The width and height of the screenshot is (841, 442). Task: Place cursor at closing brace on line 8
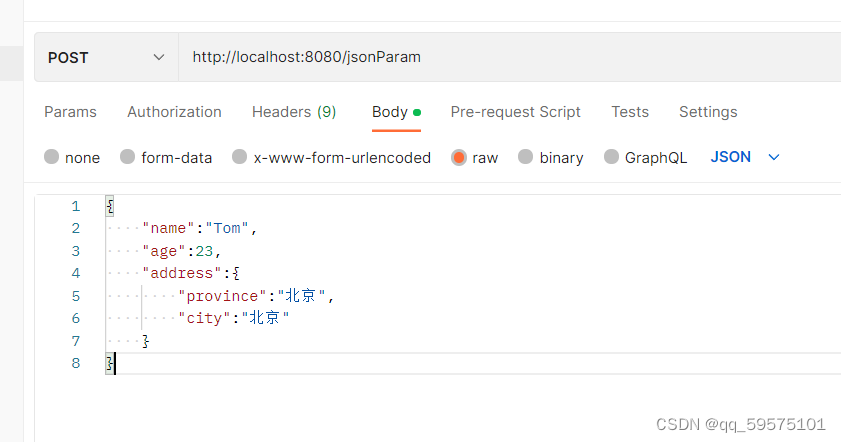click(x=110, y=363)
